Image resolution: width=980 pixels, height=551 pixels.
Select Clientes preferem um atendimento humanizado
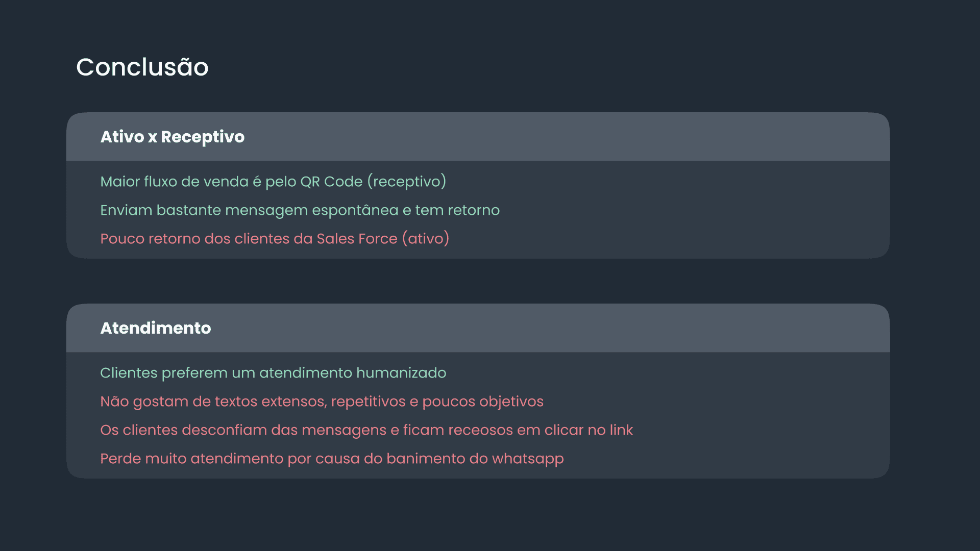273,373
